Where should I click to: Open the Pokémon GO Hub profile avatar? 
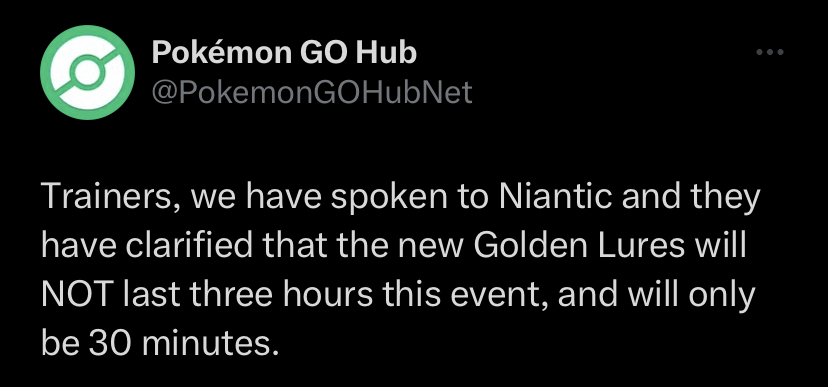pyautogui.click(x=87, y=72)
